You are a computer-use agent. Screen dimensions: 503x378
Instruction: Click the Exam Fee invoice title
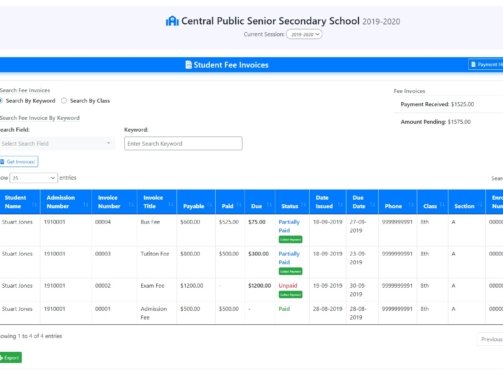152,286
